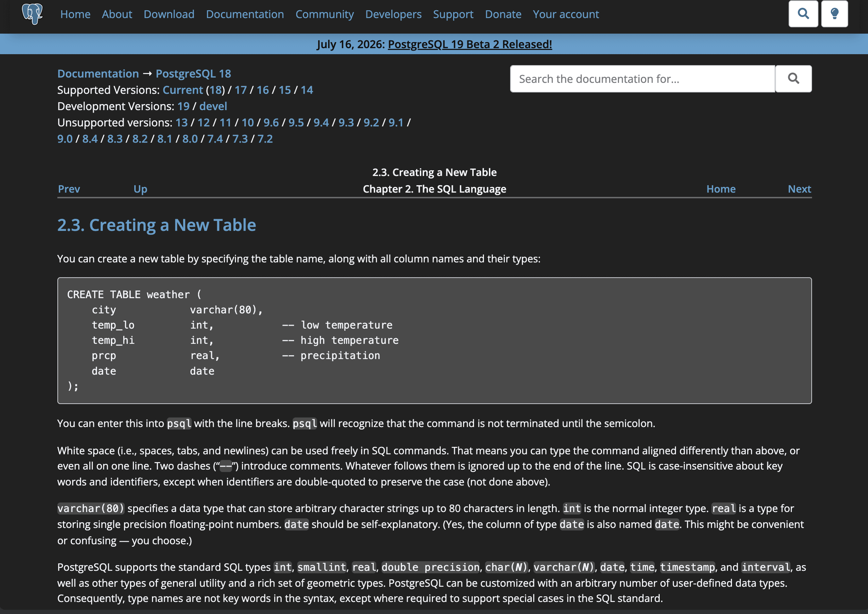The width and height of the screenshot is (868, 614).
Task: Open unsupported version 8.3 docs
Action: coord(115,139)
